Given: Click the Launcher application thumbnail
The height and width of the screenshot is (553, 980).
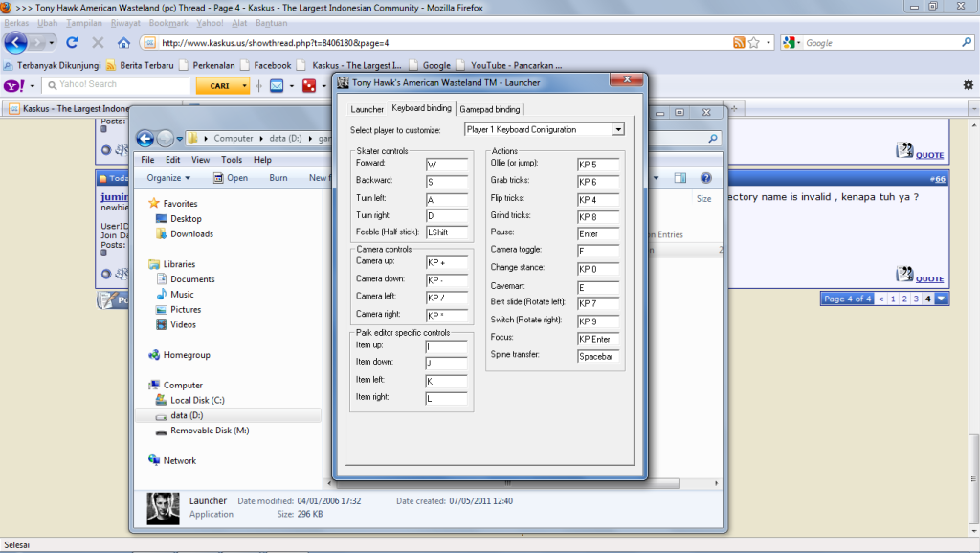Looking at the screenshot, I should [163, 508].
